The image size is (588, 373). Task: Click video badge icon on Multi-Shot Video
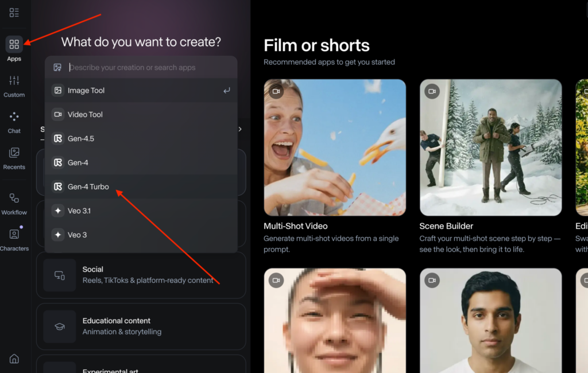tap(276, 91)
